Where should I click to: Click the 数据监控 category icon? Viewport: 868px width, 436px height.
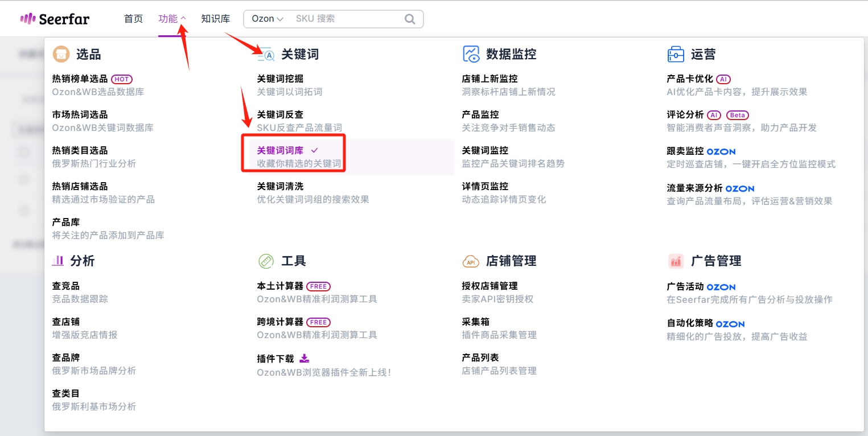[471, 54]
